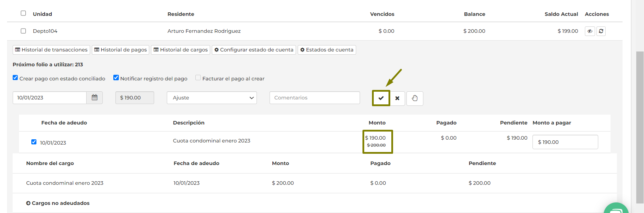Click the refresh icon for Depto104
This screenshot has width=644, height=213.
click(x=601, y=31)
